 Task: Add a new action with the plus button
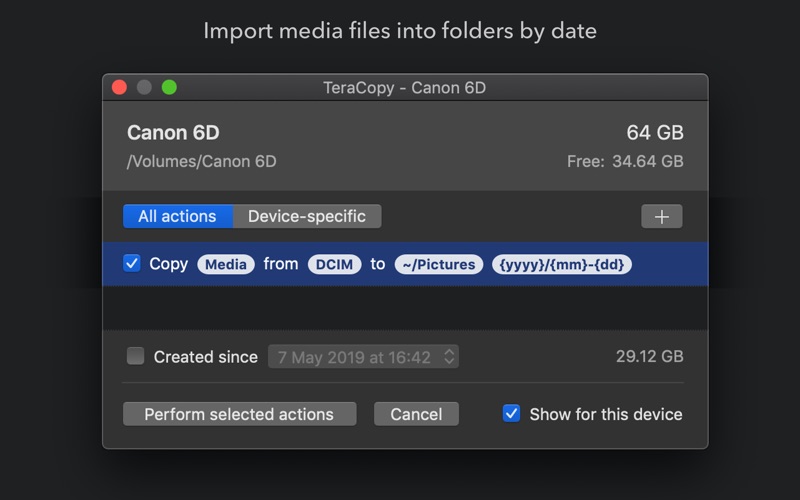[x=661, y=216]
